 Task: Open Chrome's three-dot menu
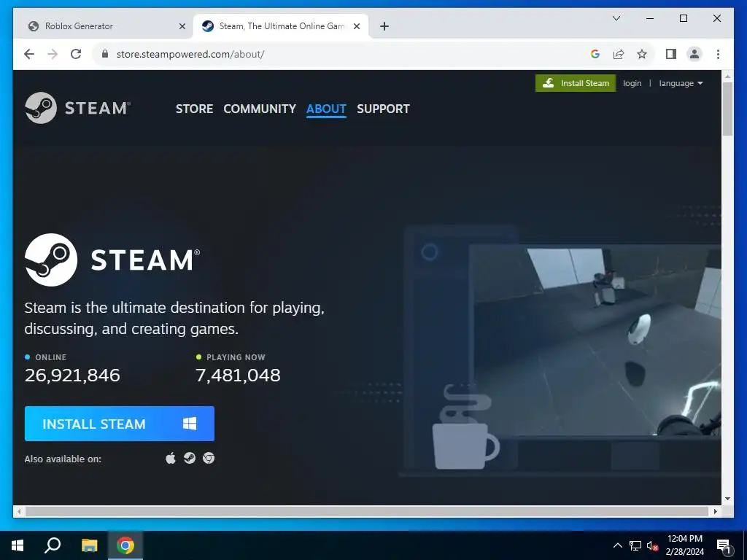pyautogui.click(x=718, y=54)
